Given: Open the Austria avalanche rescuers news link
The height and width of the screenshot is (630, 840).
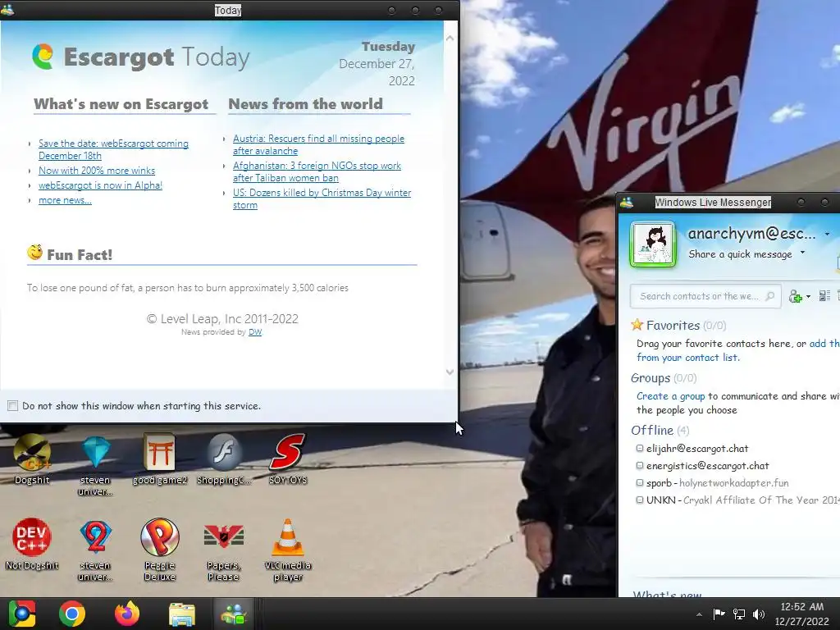Looking at the screenshot, I should (x=319, y=144).
